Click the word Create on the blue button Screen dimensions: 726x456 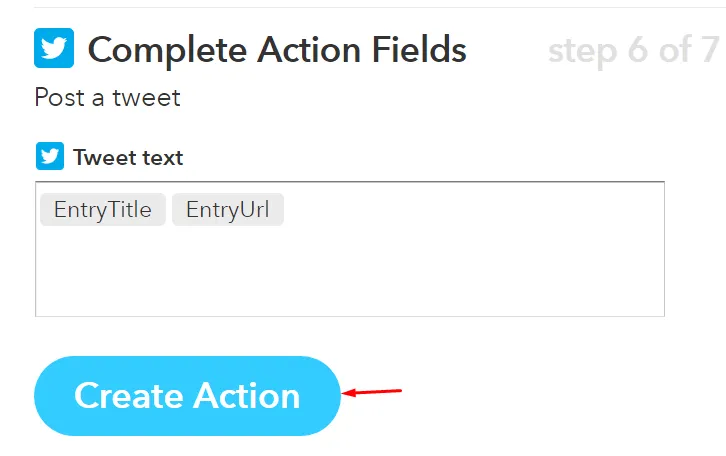(x=129, y=396)
